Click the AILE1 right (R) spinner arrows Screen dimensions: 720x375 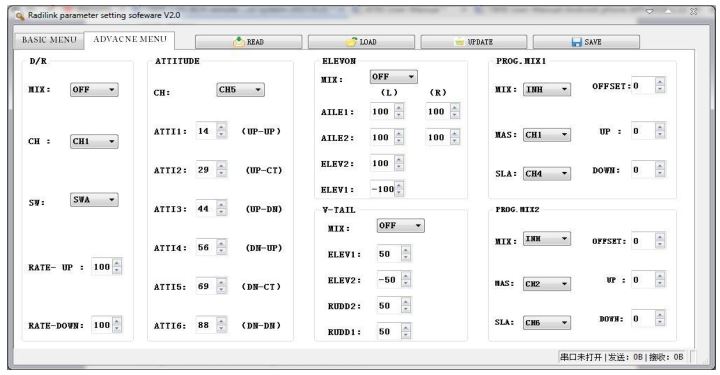pyautogui.click(x=455, y=111)
